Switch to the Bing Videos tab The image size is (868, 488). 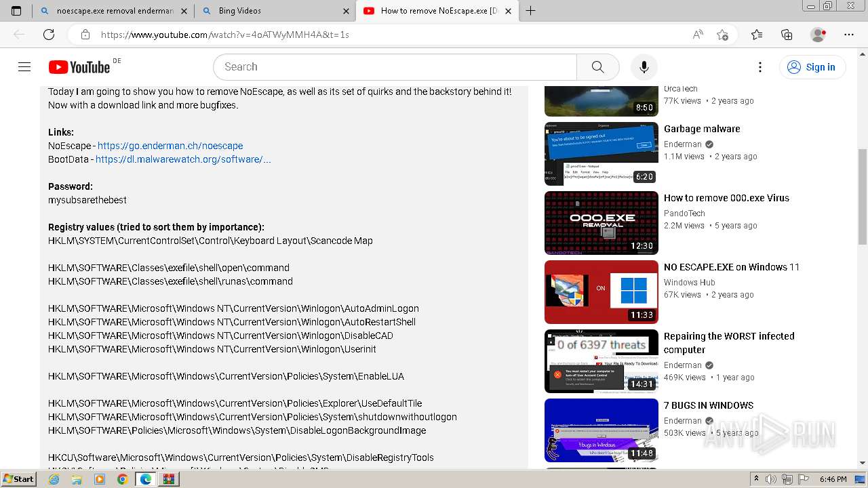(x=275, y=11)
